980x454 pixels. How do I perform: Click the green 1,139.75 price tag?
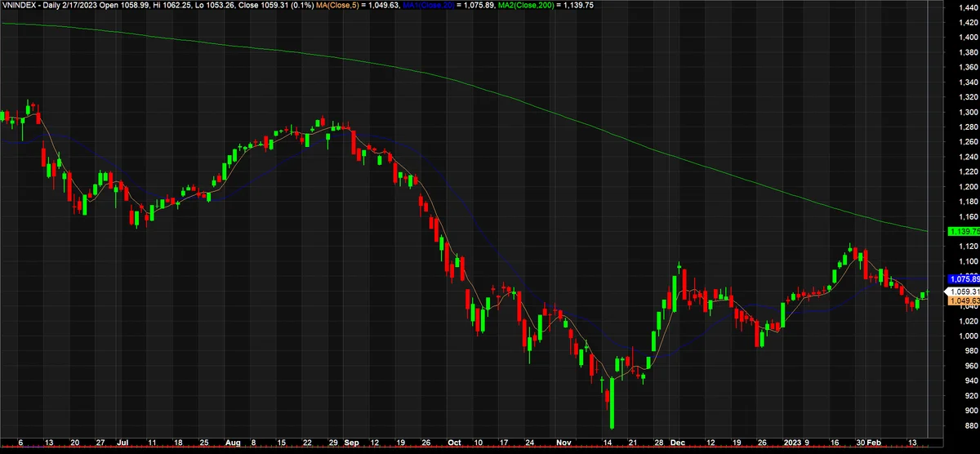pos(962,232)
